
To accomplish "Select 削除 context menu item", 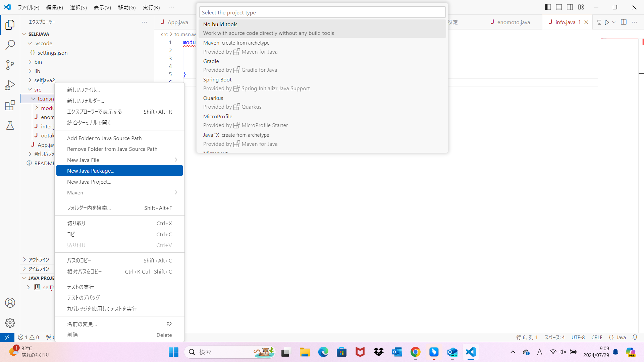I will click(119, 335).
